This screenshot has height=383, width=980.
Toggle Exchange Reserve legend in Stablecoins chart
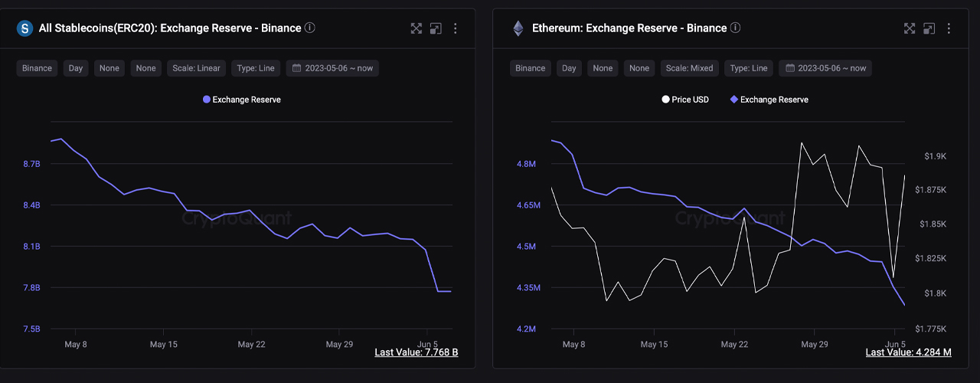tap(241, 100)
